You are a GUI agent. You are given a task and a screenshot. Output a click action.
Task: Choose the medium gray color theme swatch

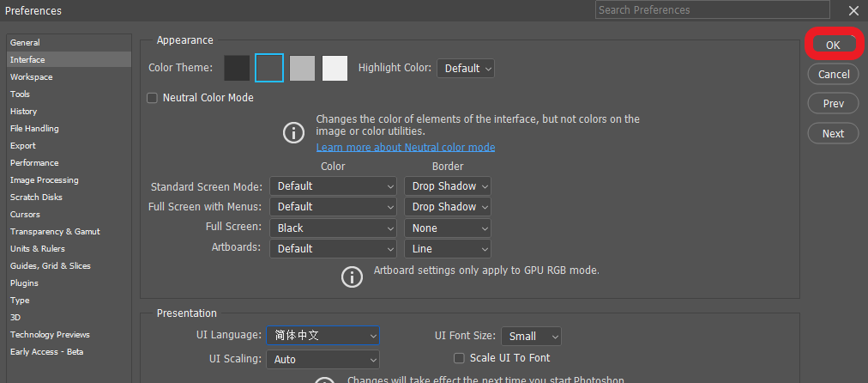(x=302, y=68)
